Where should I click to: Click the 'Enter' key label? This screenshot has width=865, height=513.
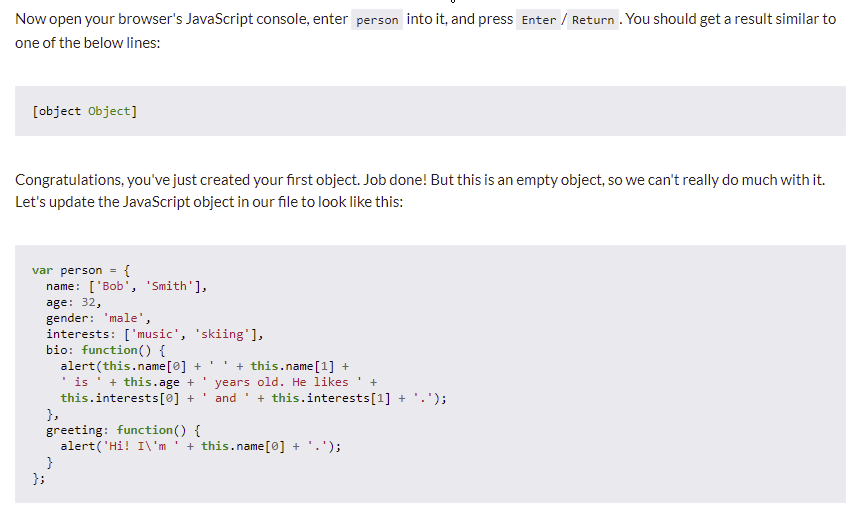pyautogui.click(x=538, y=20)
